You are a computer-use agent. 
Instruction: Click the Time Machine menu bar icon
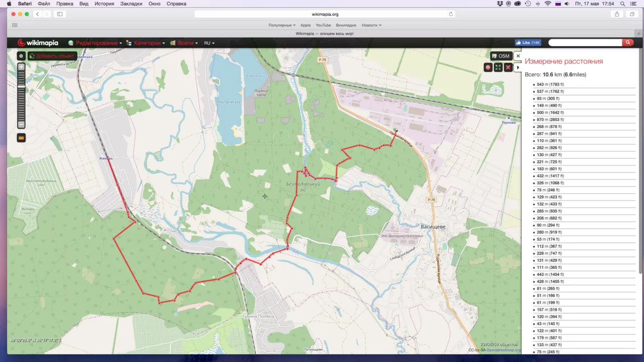(527, 4)
